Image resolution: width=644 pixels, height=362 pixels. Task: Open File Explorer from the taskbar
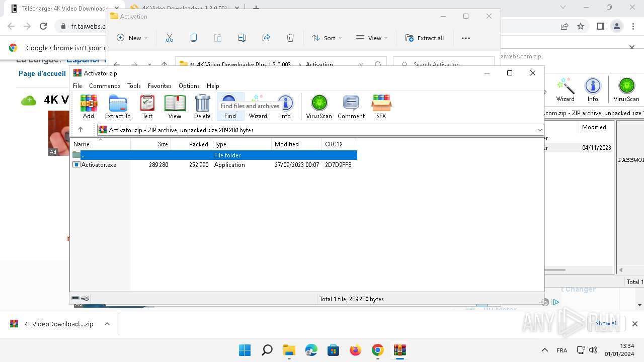click(289, 350)
